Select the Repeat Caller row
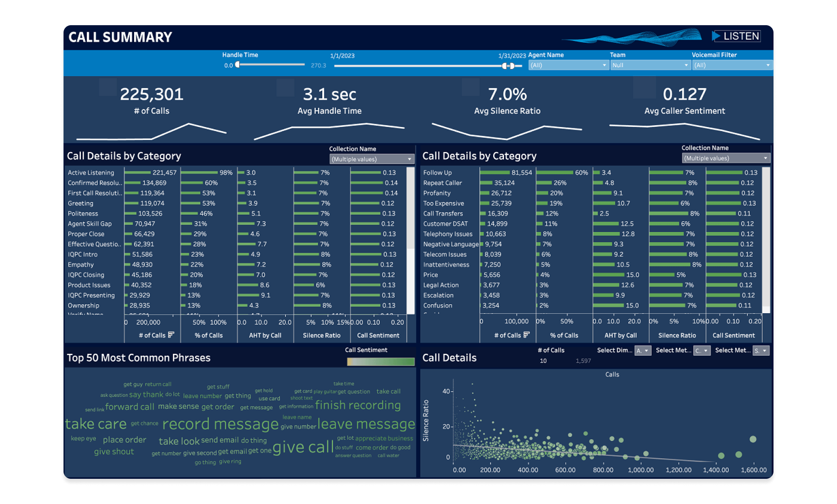Image resolution: width=837 pixels, height=504 pixels. 591,183
